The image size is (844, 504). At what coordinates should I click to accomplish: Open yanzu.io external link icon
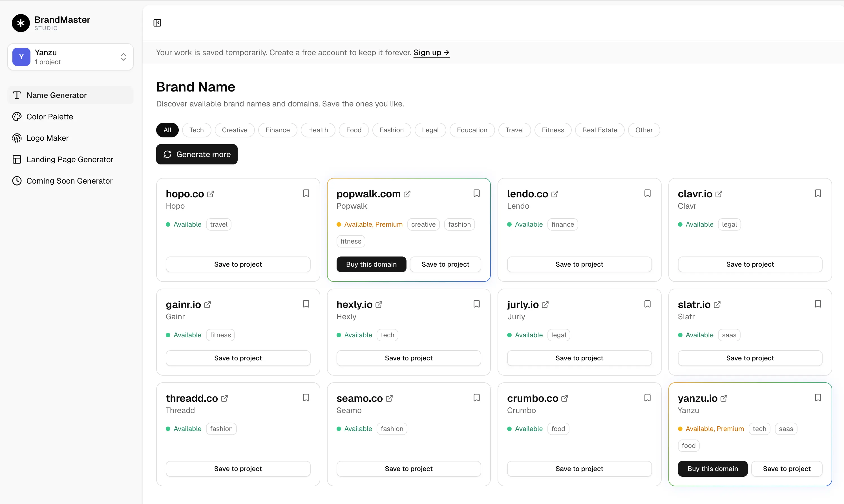point(724,398)
